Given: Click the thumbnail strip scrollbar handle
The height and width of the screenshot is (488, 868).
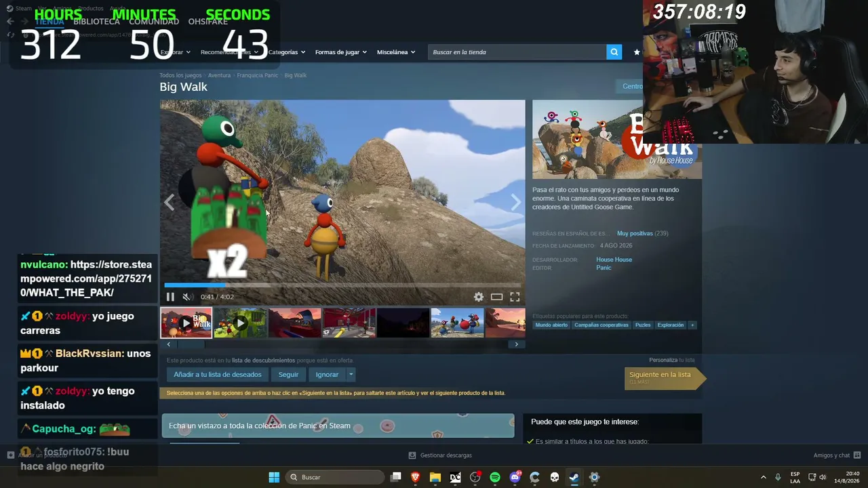Looking at the screenshot, I should click(191, 344).
